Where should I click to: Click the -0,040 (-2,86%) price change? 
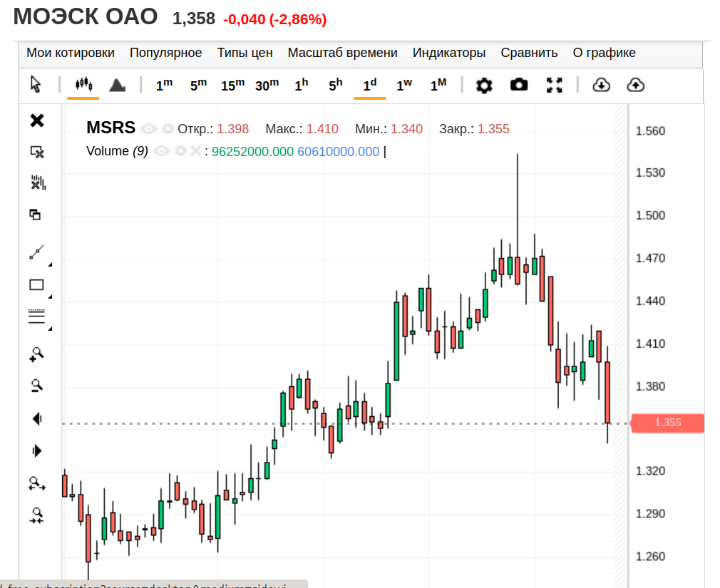click(x=274, y=19)
